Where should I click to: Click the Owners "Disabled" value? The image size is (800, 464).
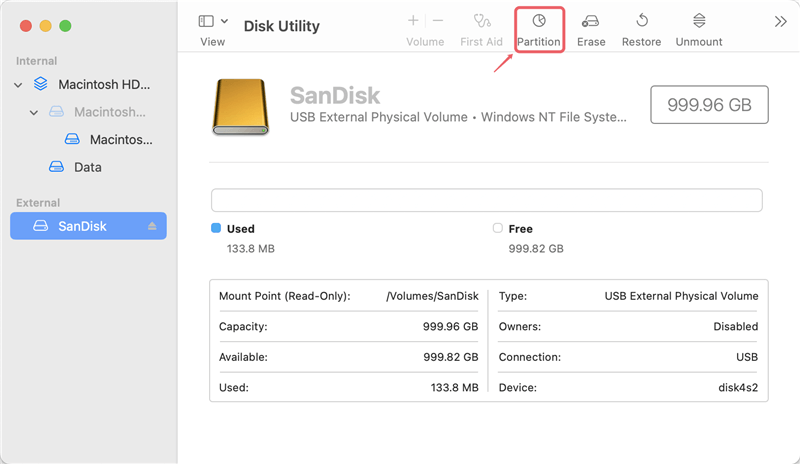coord(735,326)
